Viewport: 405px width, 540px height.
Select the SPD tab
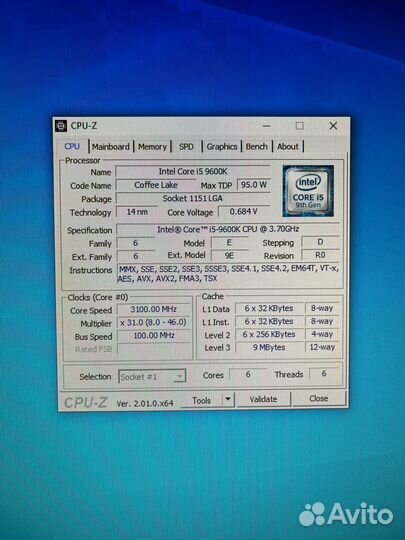(186, 147)
